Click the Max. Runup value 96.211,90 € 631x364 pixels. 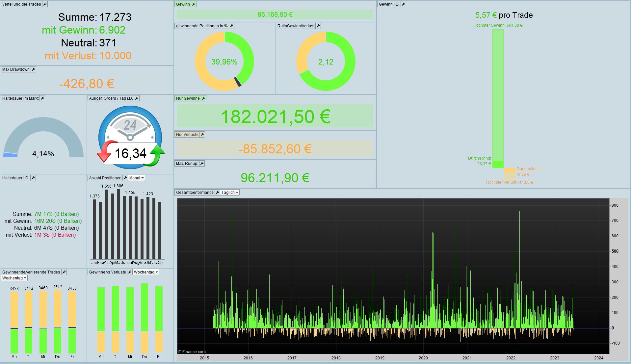coord(275,178)
